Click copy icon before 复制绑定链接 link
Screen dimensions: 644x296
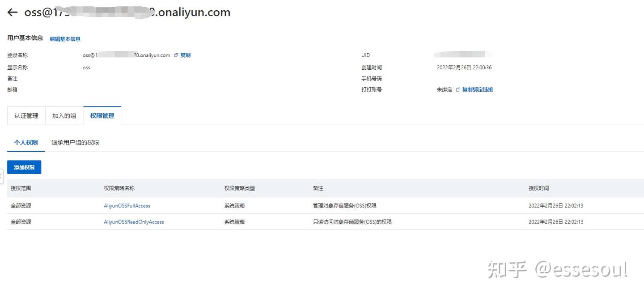458,89
